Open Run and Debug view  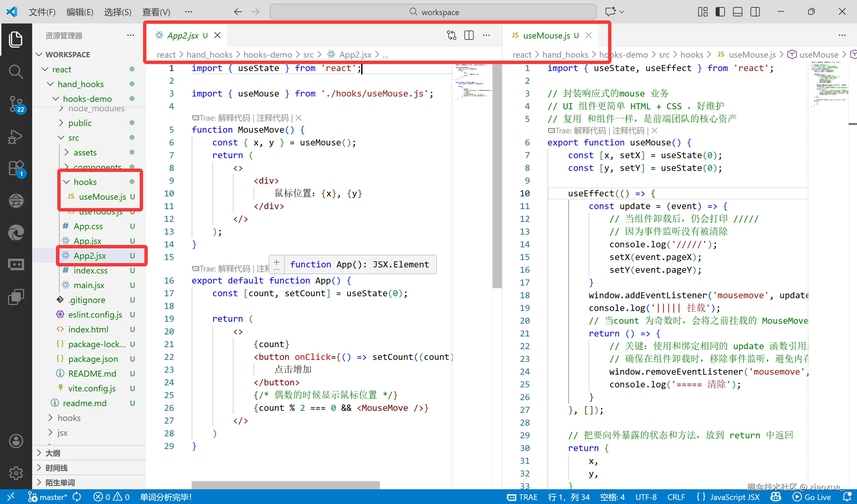[16, 136]
